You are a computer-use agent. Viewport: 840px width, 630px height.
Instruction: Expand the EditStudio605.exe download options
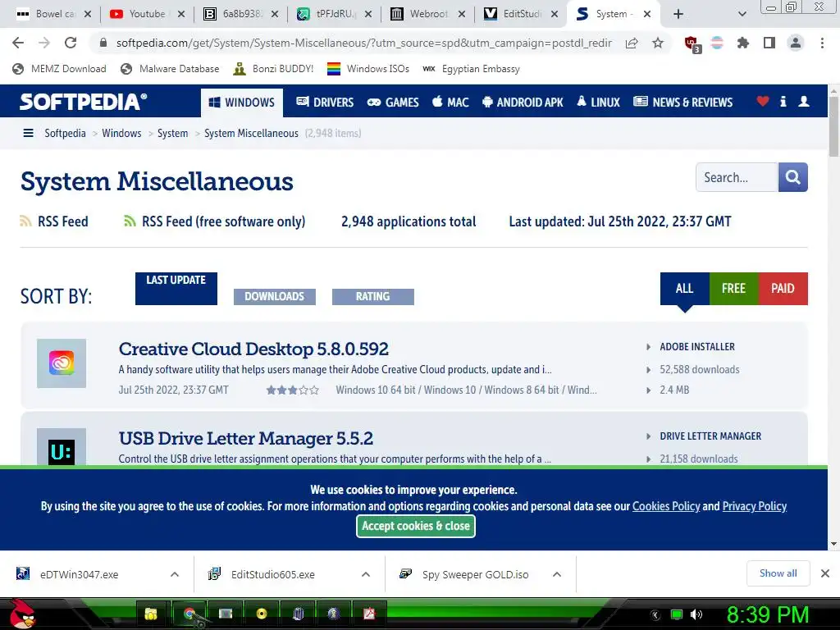point(366,574)
